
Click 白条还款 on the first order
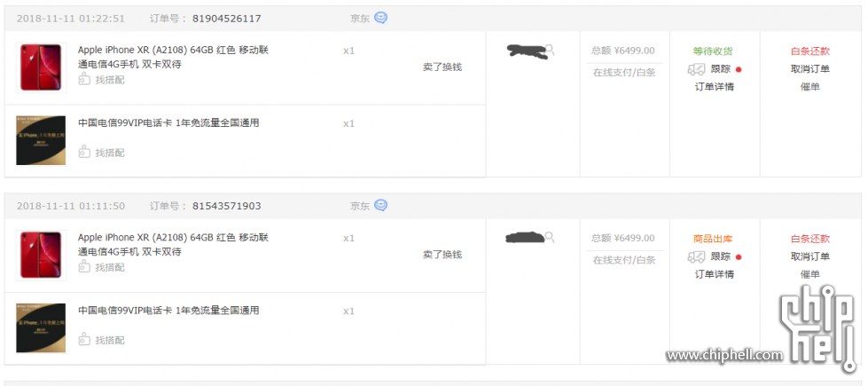point(809,51)
